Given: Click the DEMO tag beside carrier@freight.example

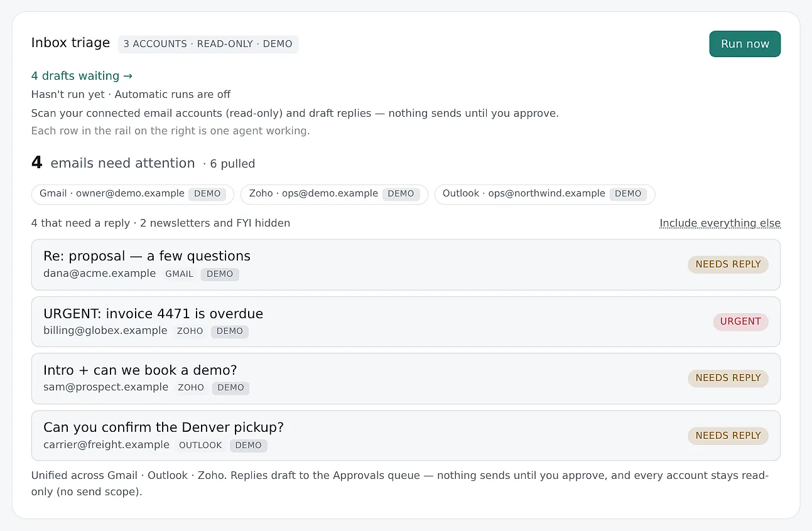Looking at the screenshot, I should 249,446.
